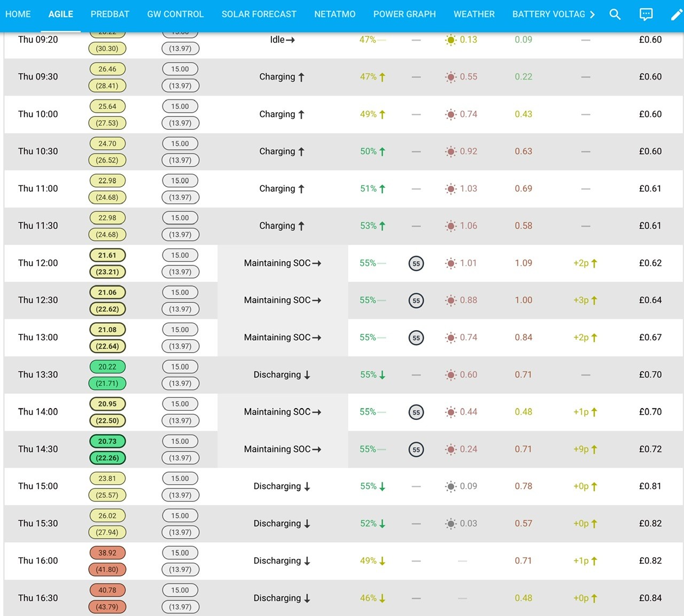Viewport: 684px width, 616px height.
Task: Switch to the PREDBAT tab
Action: point(110,14)
